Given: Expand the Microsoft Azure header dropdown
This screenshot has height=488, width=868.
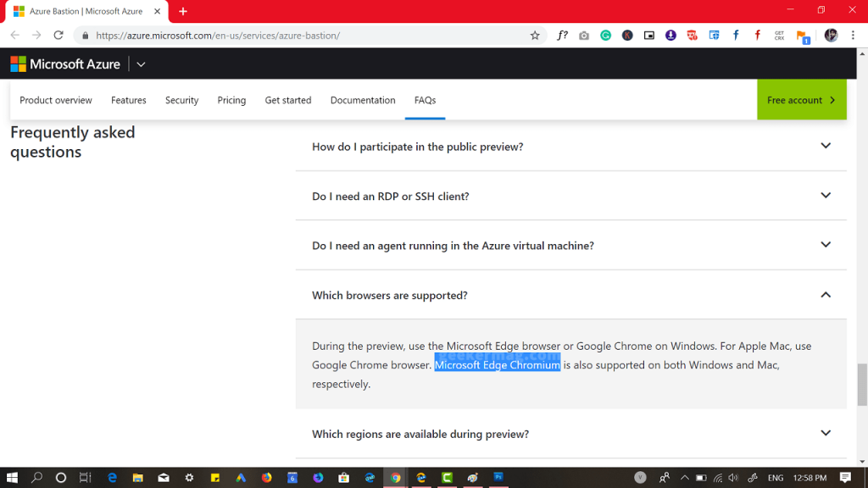Looking at the screenshot, I should tap(142, 64).
